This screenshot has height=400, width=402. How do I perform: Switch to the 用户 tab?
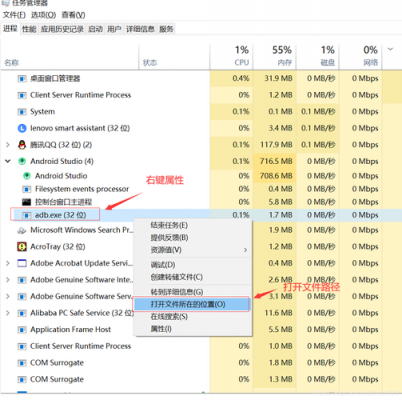[x=114, y=29]
